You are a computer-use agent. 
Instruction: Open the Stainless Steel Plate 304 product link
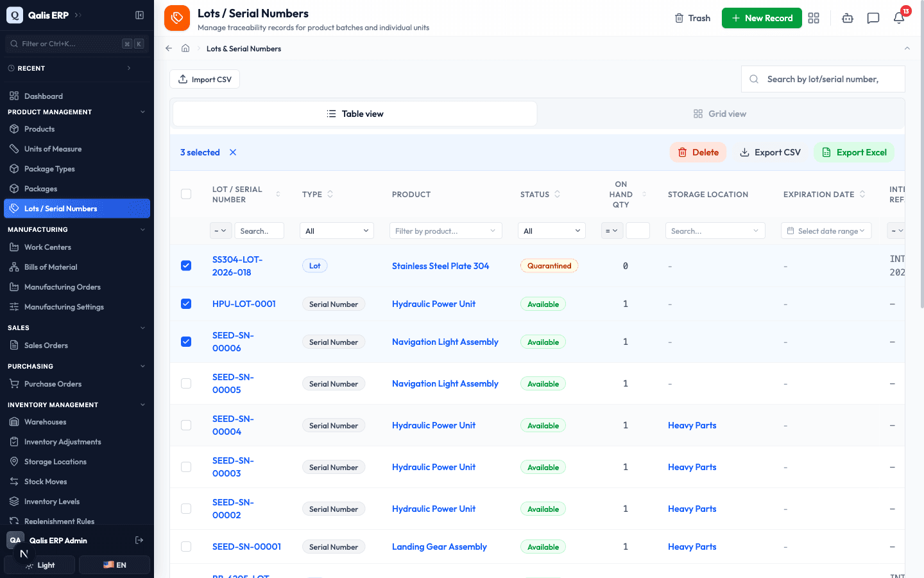coord(440,266)
